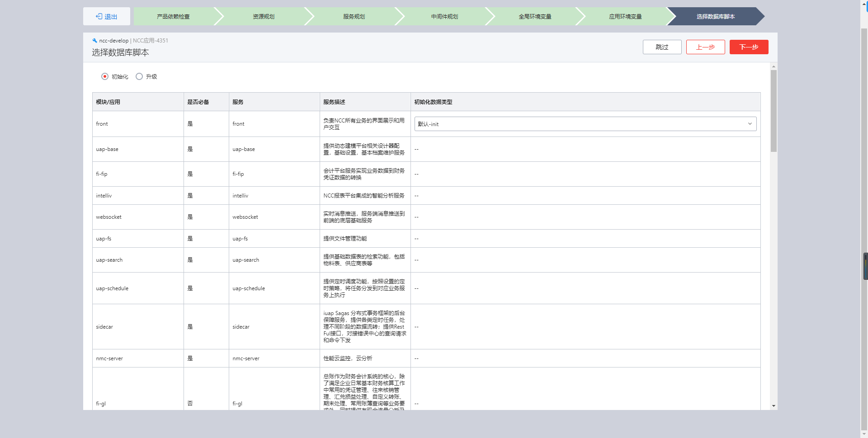This screenshot has width=868, height=438.
Task: Open the 默认-init dropdown for front
Action: 585,124
